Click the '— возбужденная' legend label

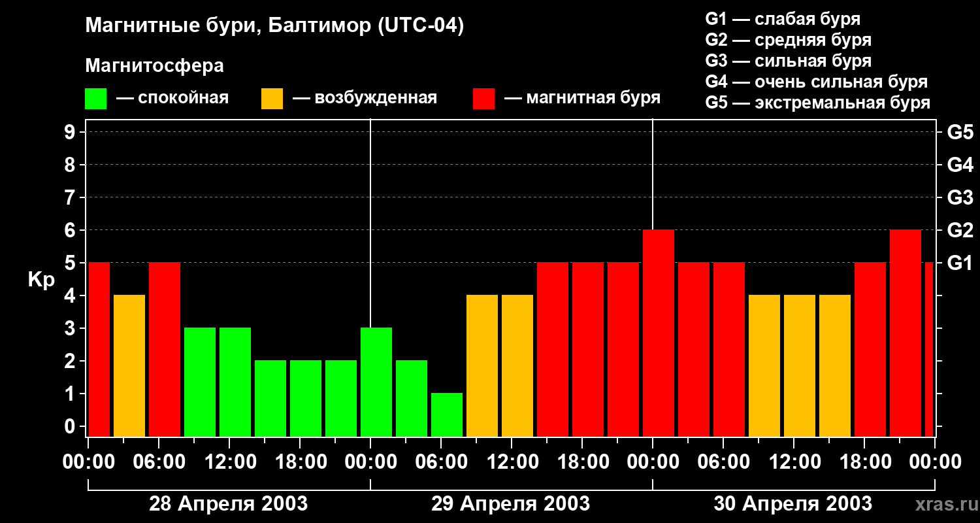[x=365, y=98]
